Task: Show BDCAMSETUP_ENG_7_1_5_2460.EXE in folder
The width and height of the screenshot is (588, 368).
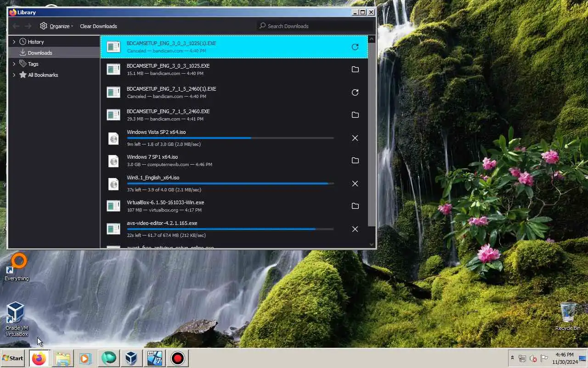Action: (355, 115)
